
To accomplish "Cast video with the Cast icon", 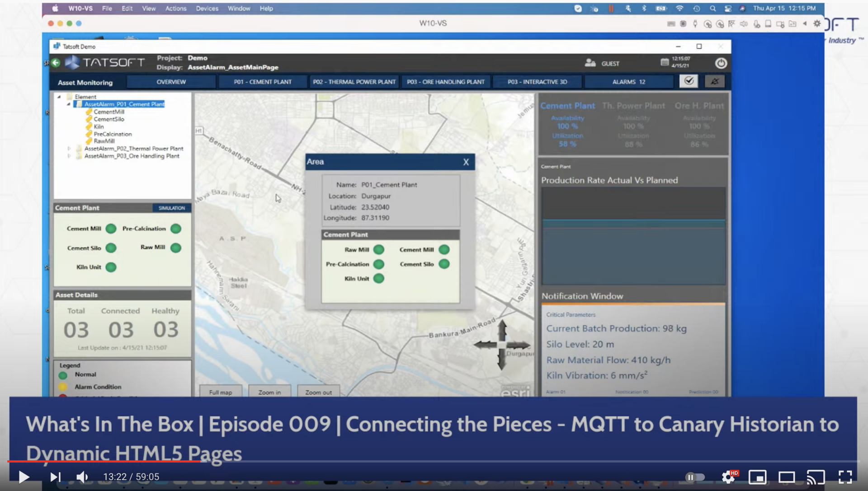I will 816,477.
